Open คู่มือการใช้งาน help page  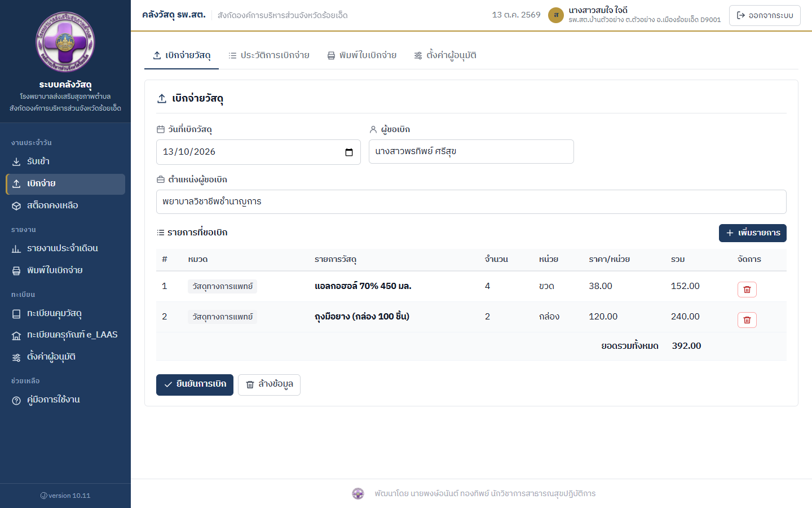pos(65,400)
